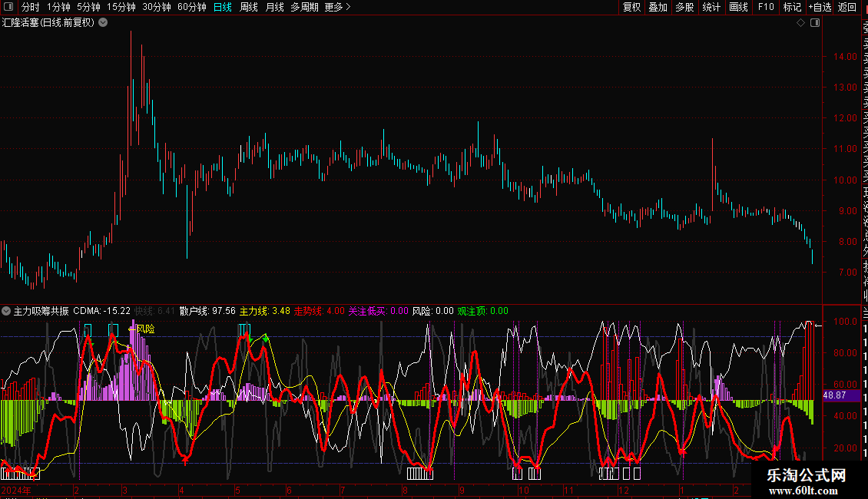
Task: Add stock via +自选 button
Action: [820, 7]
